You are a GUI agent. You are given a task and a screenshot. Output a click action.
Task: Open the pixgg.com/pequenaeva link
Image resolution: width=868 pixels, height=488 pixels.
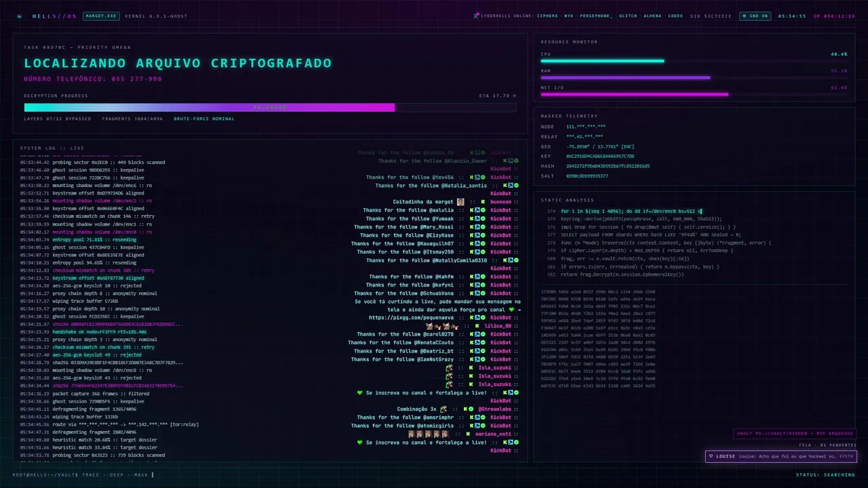[x=412, y=317]
